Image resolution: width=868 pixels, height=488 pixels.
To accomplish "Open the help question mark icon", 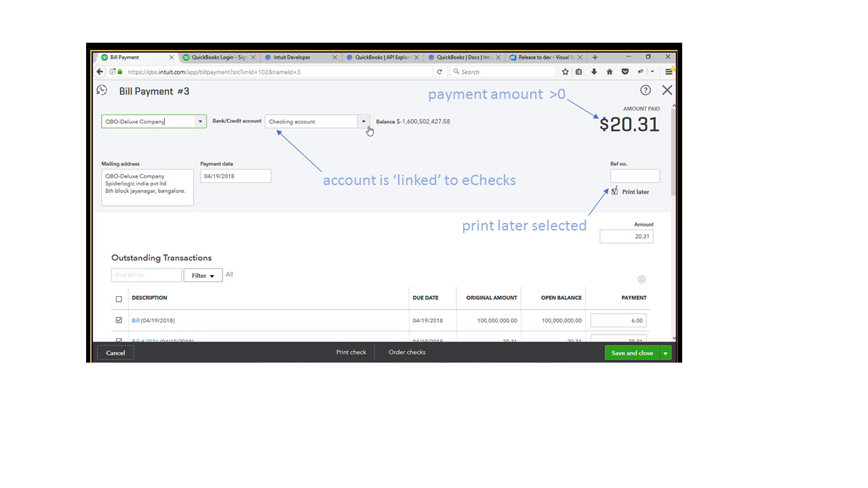I will [646, 90].
